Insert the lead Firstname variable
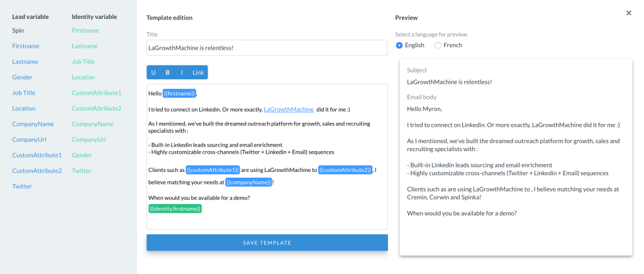 (25, 45)
